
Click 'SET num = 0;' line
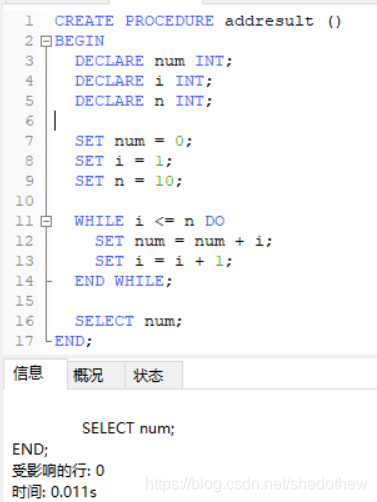click(133, 141)
